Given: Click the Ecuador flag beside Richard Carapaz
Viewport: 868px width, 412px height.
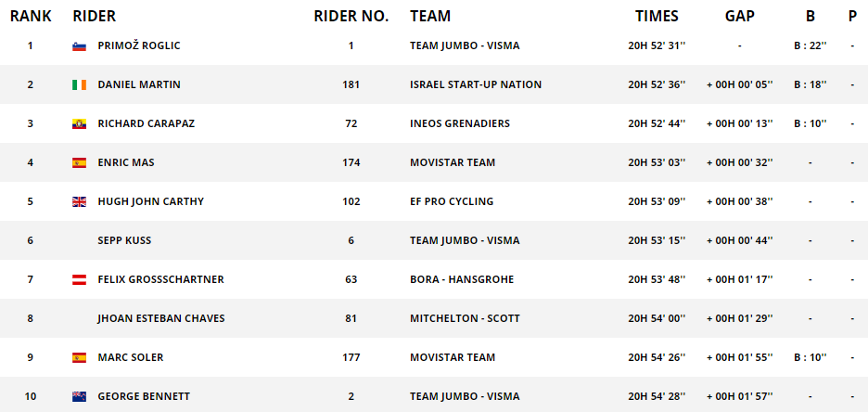Looking at the screenshot, I should [x=79, y=124].
